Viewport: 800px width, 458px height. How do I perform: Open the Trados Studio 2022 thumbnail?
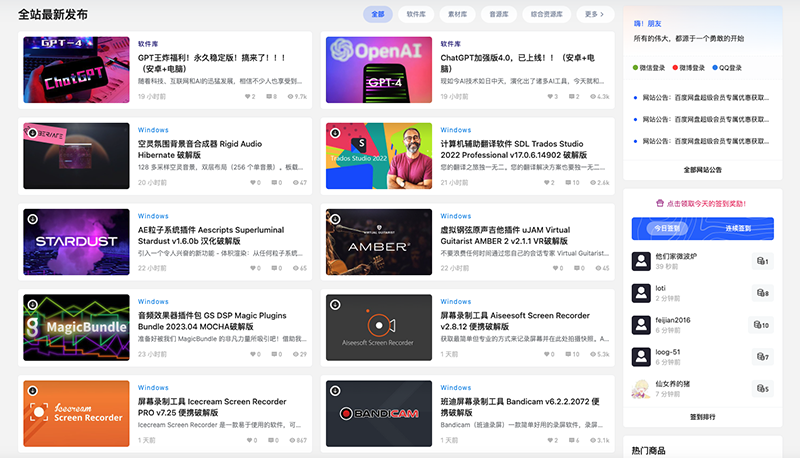(x=379, y=156)
